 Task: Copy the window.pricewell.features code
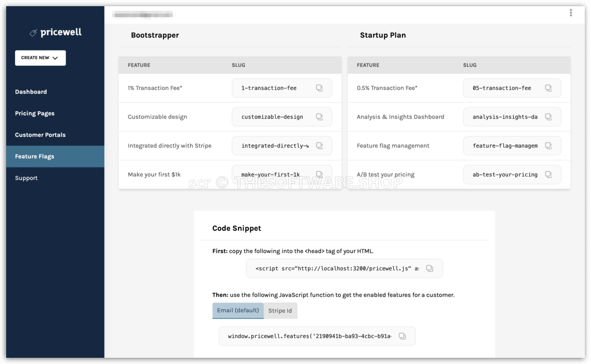[x=402, y=336]
